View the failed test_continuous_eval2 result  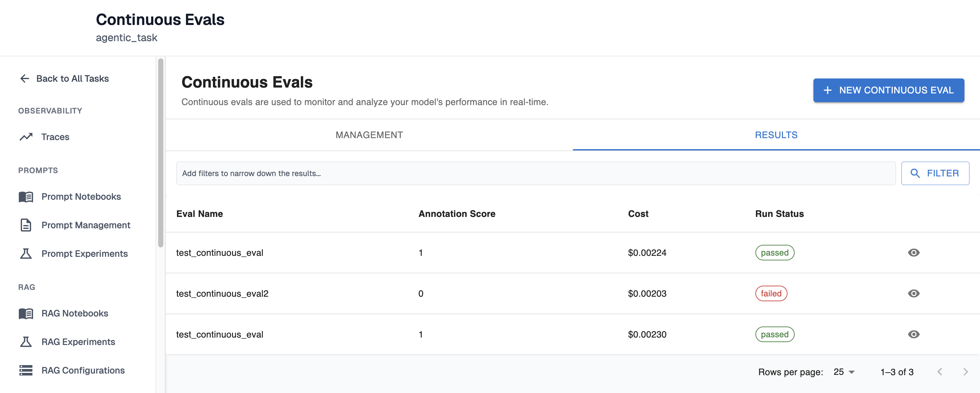pyautogui.click(x=914, y=293)
